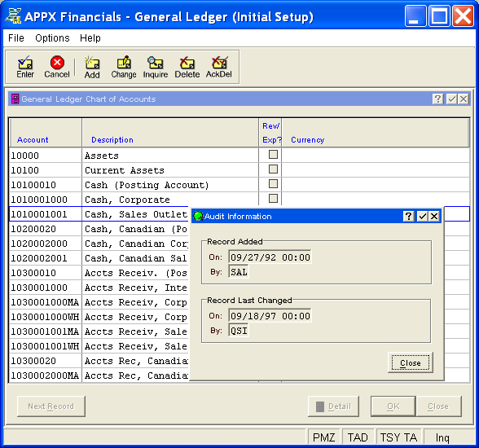Switch to Change mode via toolbar
Screen dimensions: 479x448
[x=124, y=67]
